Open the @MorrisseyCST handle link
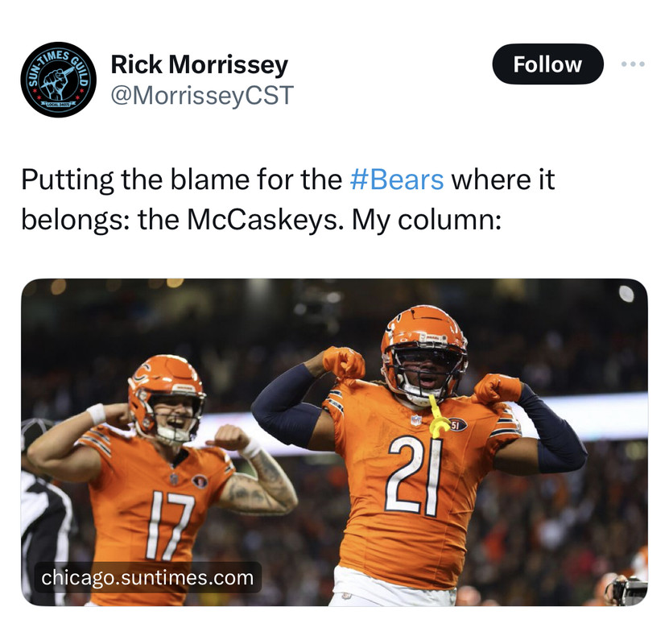669x644 pixels. point(202,95)
